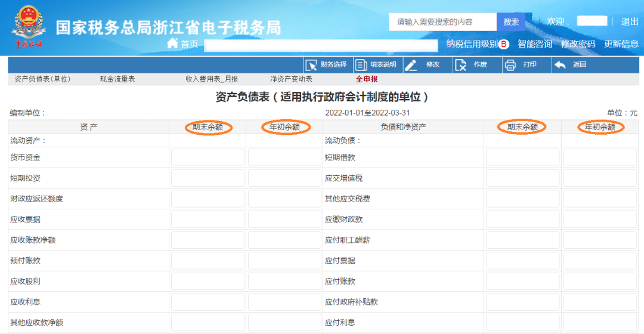
Task: Click 应付政府补贴款 期末余额 input field
Action: (x=523, y=302)
